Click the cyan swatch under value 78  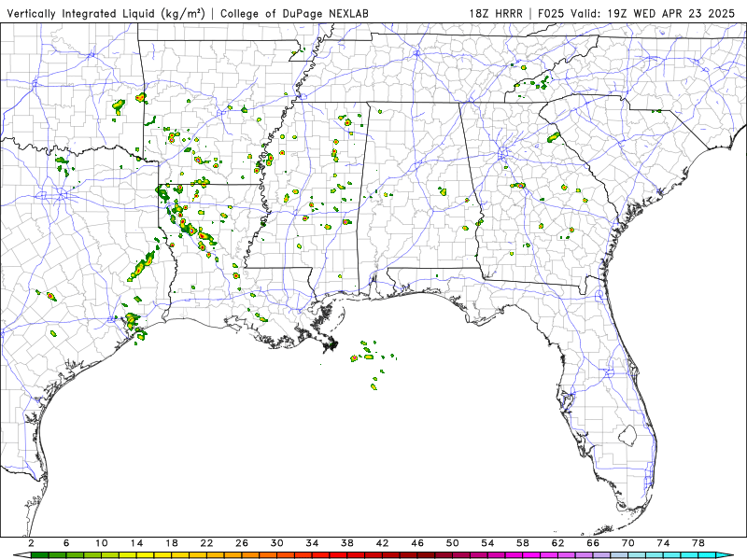click(708, 555)
